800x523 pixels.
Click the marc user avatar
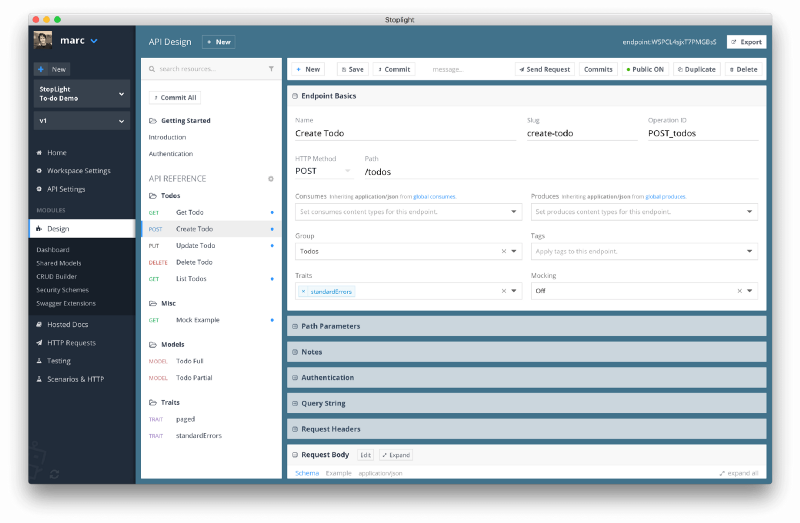coord(43,40)
